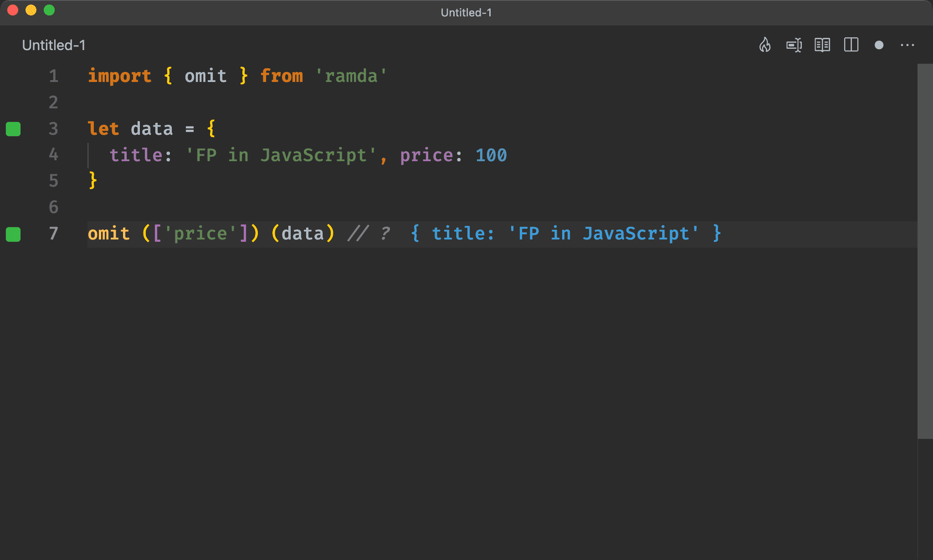Split the editor to the right
This screenshot has width=933, height=560.
point(851,45)
